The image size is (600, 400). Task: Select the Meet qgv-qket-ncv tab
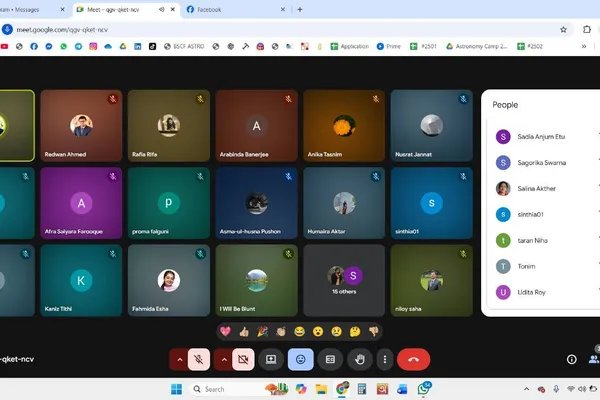[125, 10]
